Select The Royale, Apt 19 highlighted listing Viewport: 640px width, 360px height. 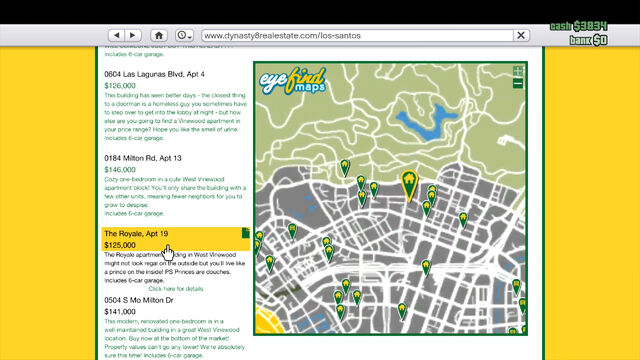coord(176,239)
